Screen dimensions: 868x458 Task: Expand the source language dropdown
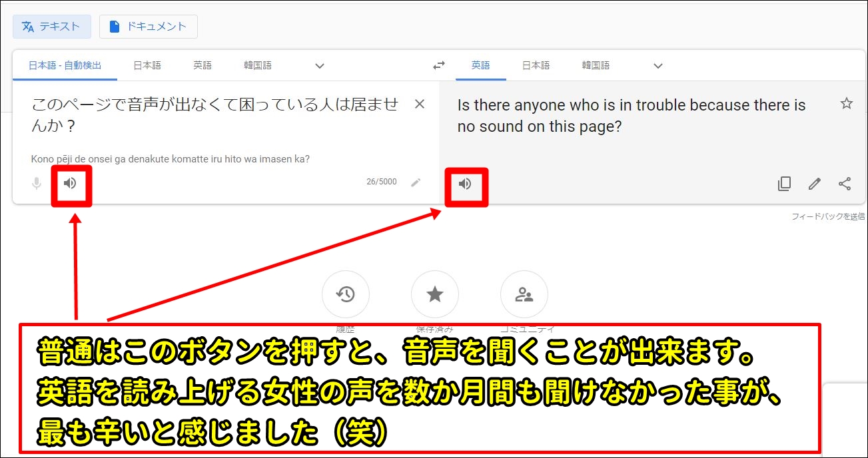tap(320, 66)
